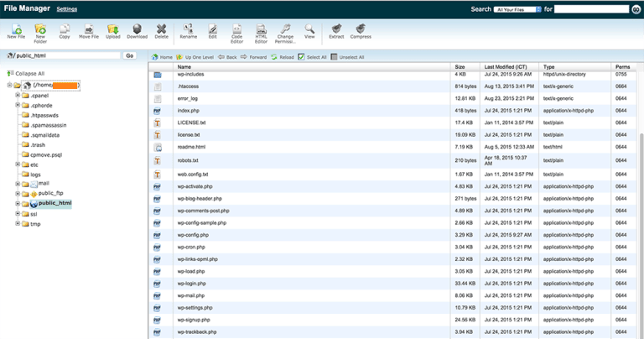This screenshot has width=644, height=339.
Task: Launch the Code Editor
Action: (x=237, y=34)
